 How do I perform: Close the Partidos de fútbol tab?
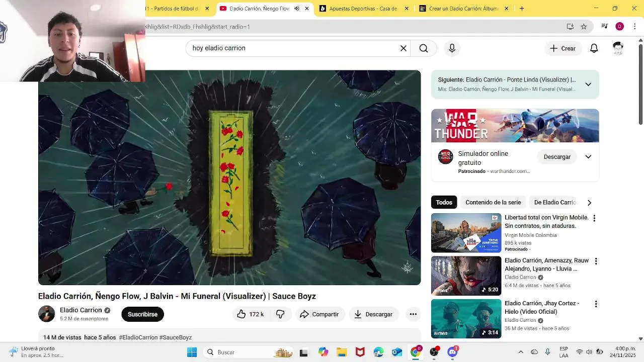pos(207,9)
